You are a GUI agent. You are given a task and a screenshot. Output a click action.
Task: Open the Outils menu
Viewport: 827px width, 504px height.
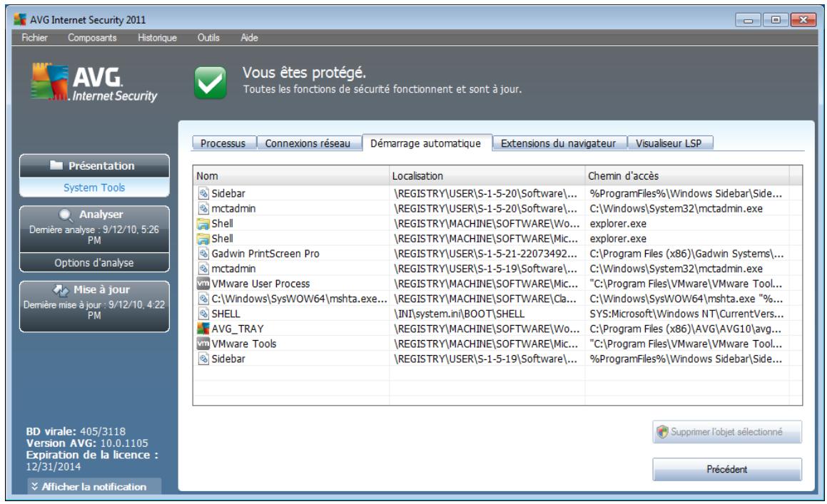[208, 38]
